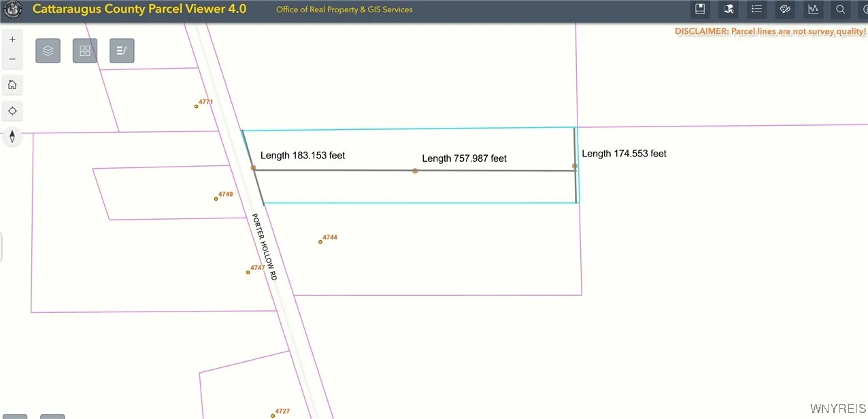
Task: Open the measurement chart tool
Action: click(x=813, y=10)
